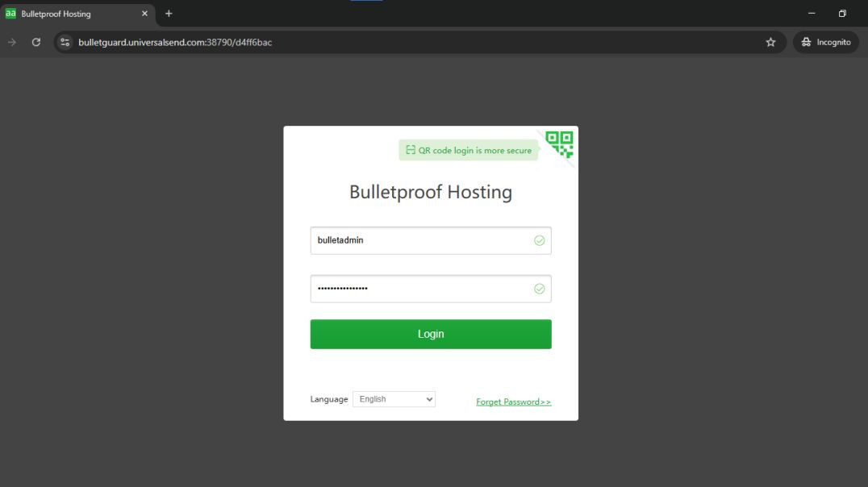Click the site information icon in address bar

[64, 41]
